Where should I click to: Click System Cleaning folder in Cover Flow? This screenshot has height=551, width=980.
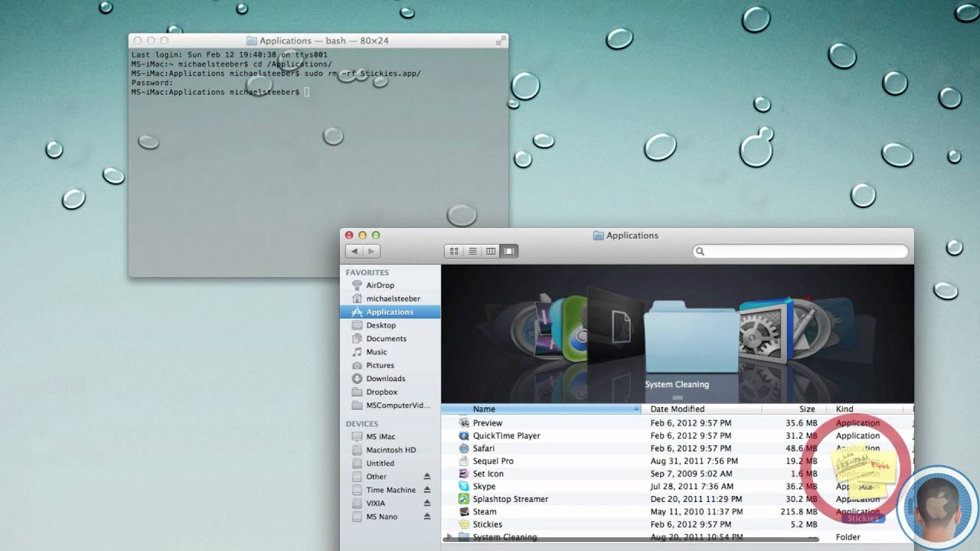click(692, 337)
